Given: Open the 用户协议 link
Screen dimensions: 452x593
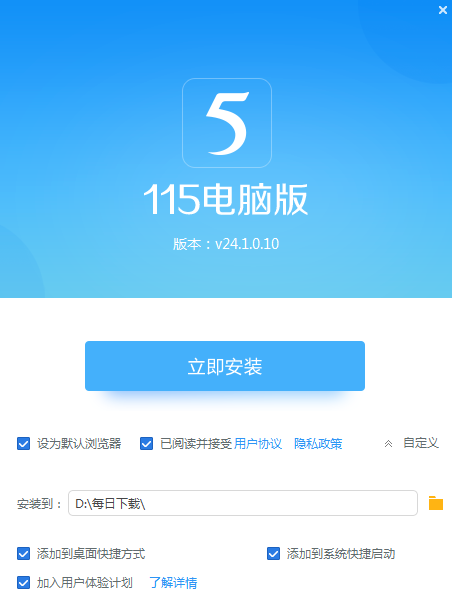Looking at the screenshot, I should (258, 444).
